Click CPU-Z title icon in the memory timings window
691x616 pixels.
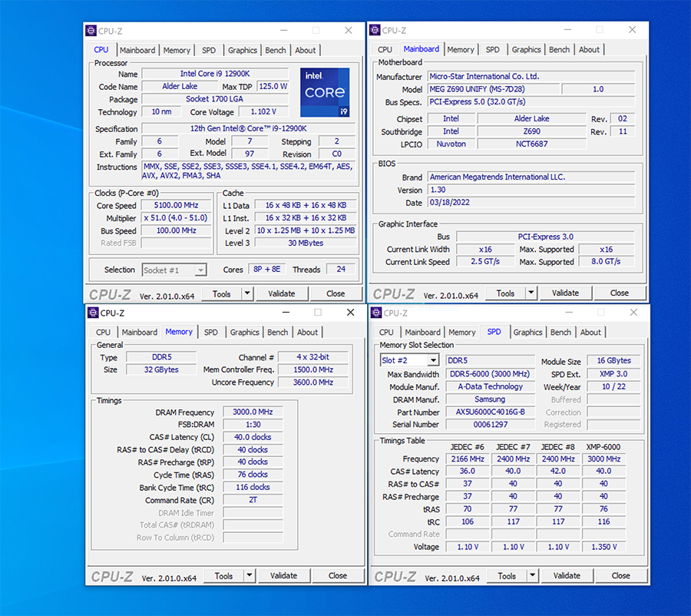pyautogui.click(x=93, y=313)
